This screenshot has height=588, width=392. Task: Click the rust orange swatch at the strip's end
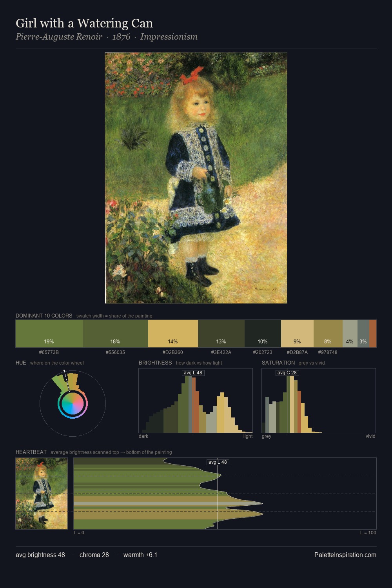coord(373,334)
